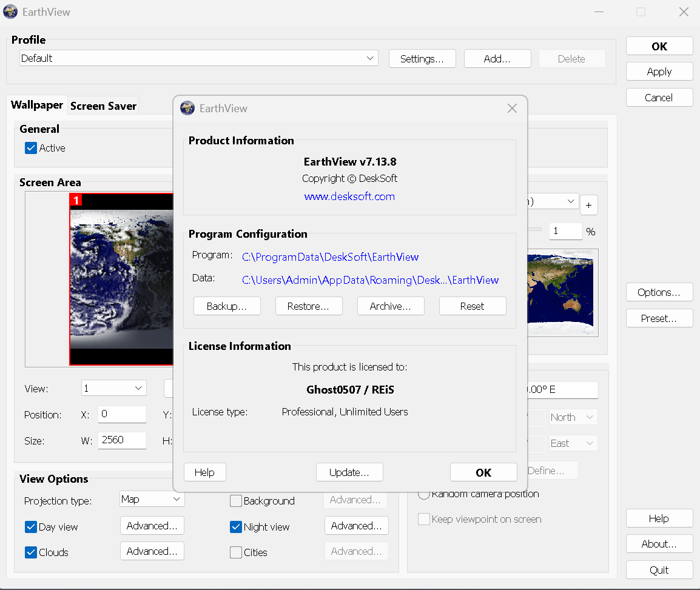Open profile Settings...

422,58
